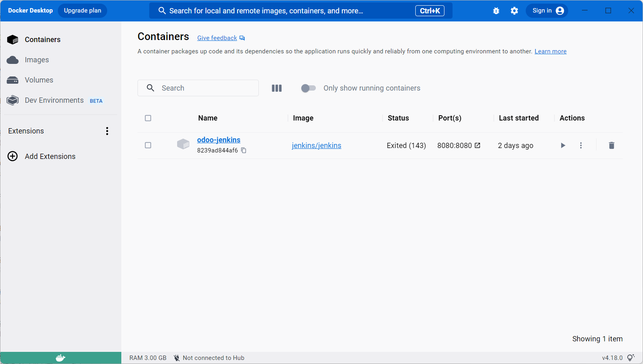
Task: Open port 8080:8080 in browser
Action: click(478, 146)
